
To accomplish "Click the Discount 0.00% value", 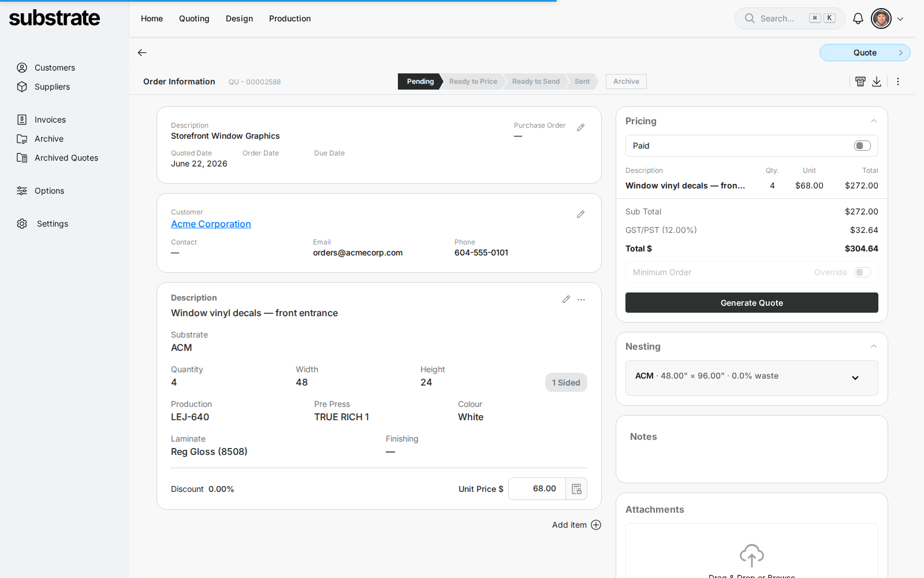I will click(x=221, y=489).
